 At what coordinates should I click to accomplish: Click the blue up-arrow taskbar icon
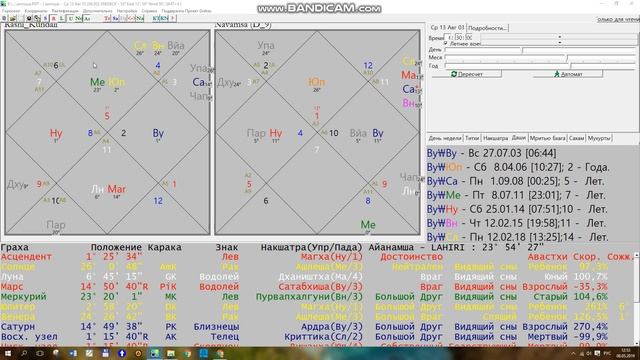click(x=122, y=353)
